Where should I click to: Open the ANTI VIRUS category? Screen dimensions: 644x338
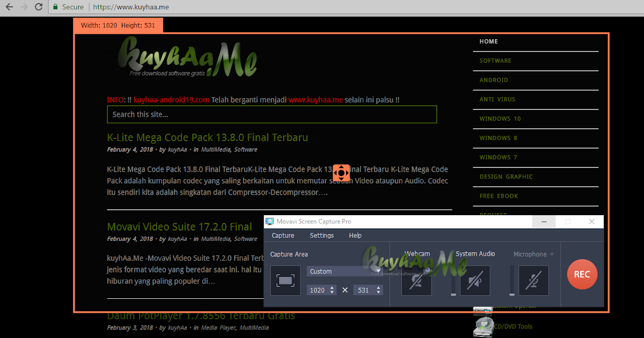497,99
